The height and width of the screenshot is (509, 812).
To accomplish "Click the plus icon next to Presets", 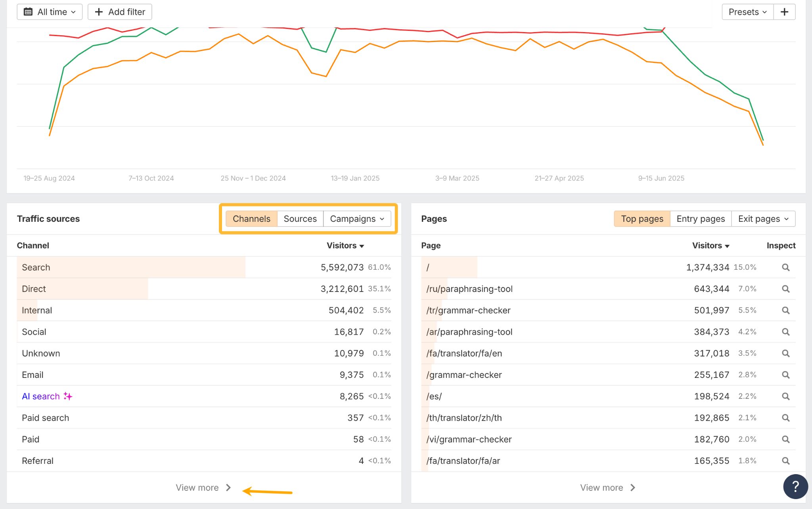I will click(x=784, y=11).
